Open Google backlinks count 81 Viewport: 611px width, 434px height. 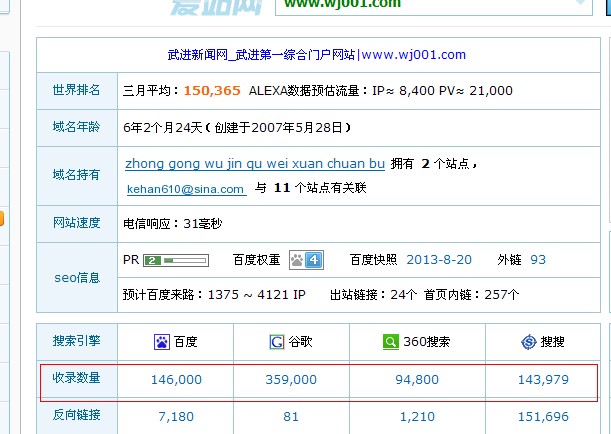(x=291, y=416)
